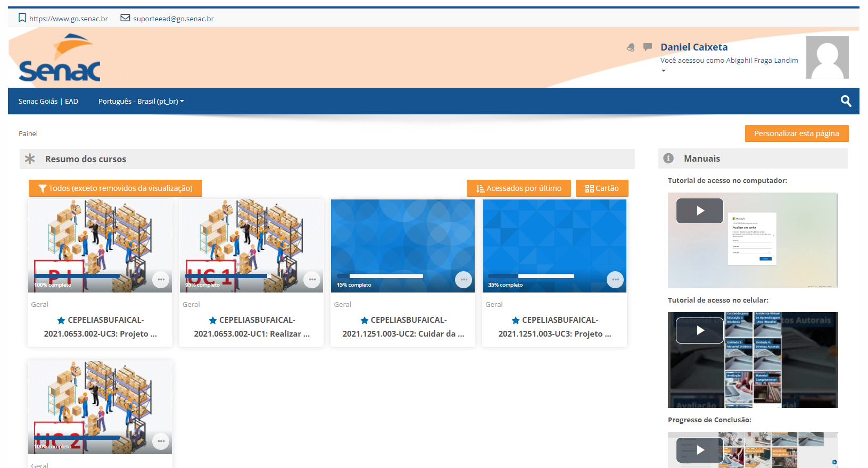Play the Progresso de Conclusão video
868x468 pixels.
[700, 450]
